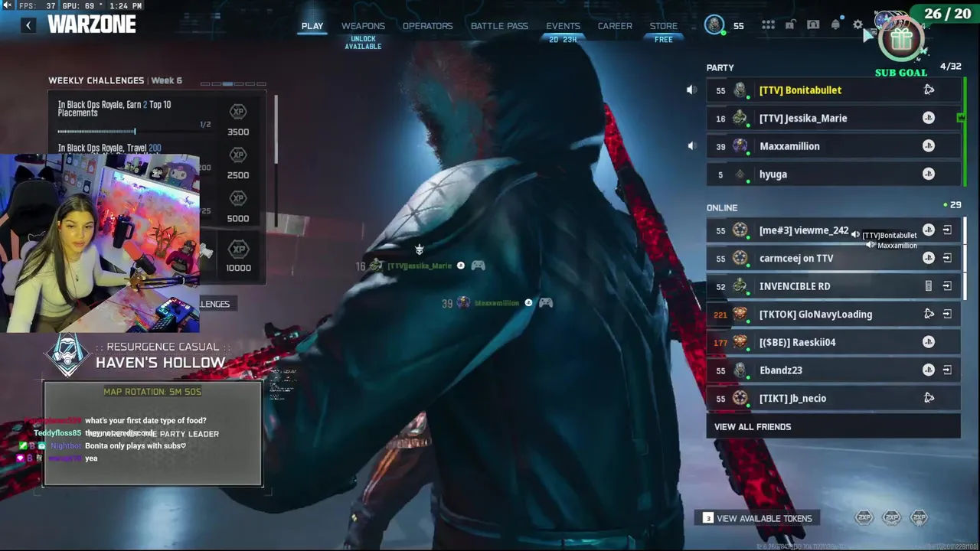This screenshot has height=551, width=980.
Task: Open notifications bell in the header
Action: point(835,24)
